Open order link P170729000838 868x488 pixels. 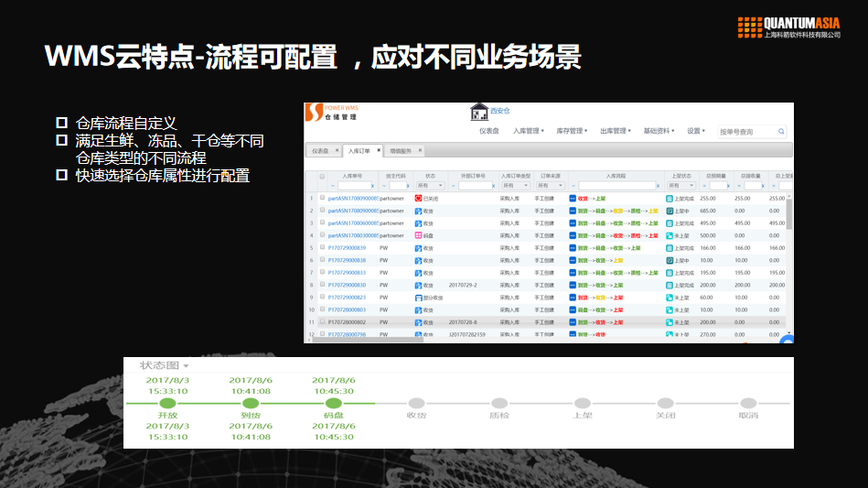point(347,260)
